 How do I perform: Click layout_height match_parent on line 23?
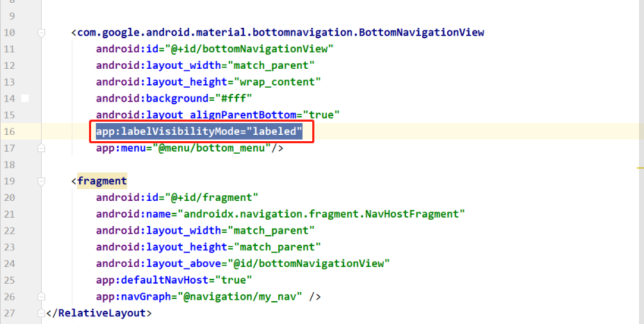pyautogui.click(x=208, y=247)
